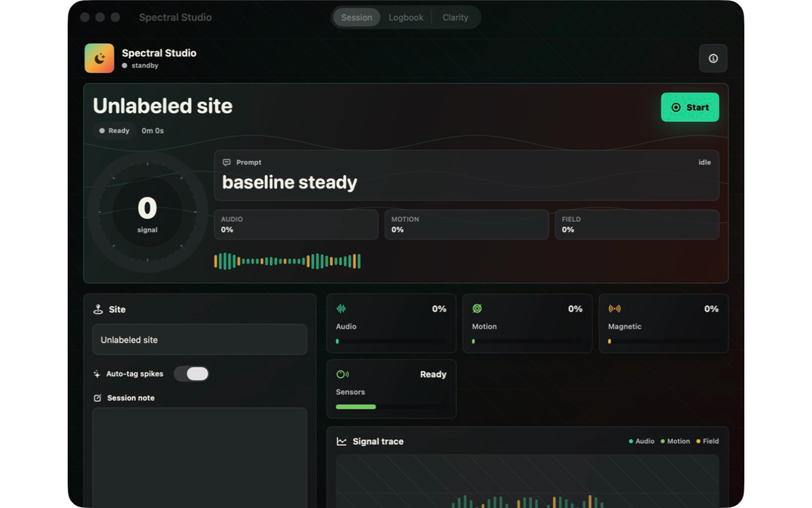Click the Magnetic field signal icon
This screenshot has width=812, height=508.
tap(614, 308)
